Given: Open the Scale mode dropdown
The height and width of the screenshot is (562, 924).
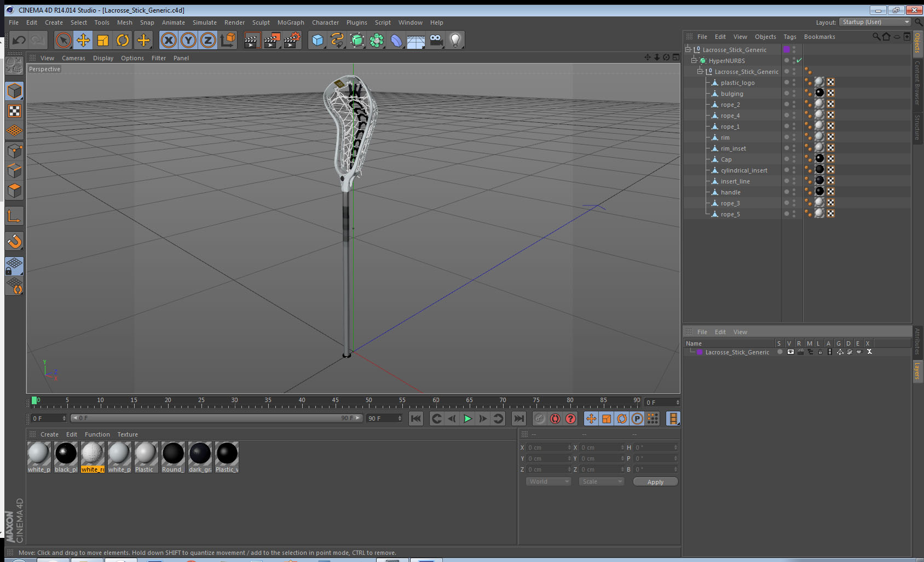Looking at the screenshot, I should pos(602,481).
